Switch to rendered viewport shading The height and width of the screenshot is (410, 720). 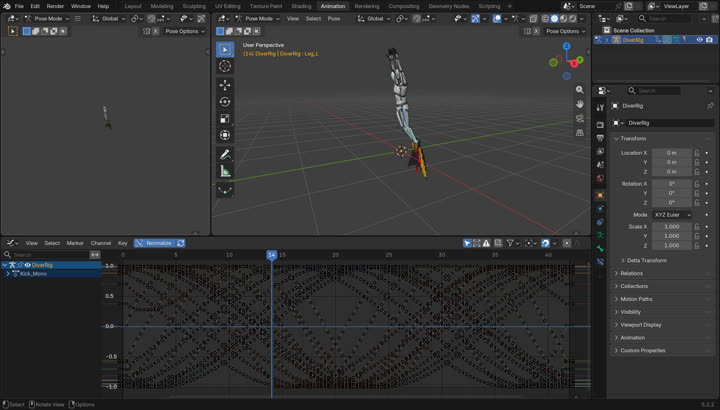[573, 19]
